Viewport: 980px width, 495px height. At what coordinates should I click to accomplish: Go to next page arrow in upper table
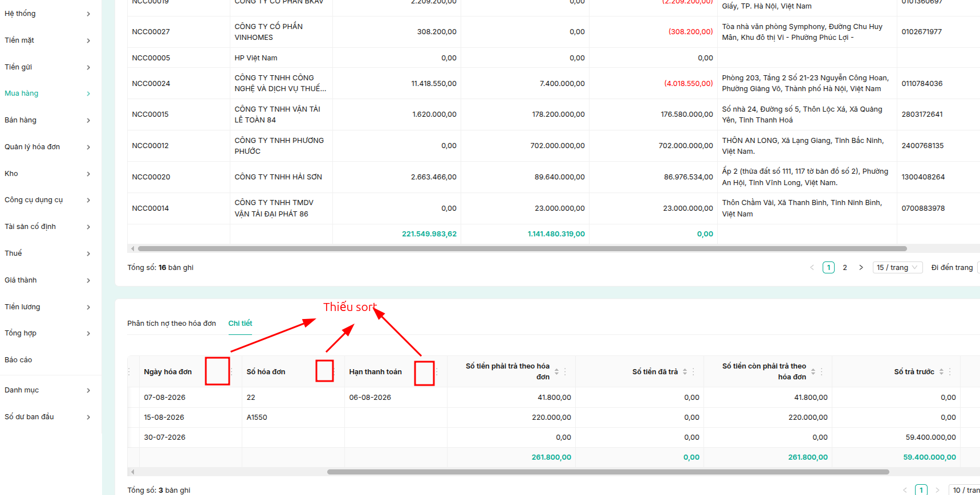pos(861,268)
